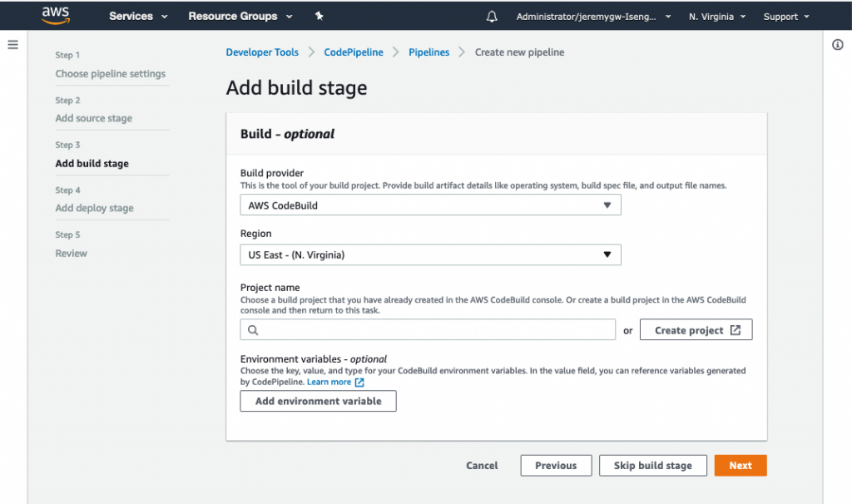The height and width of the screenshot is (504, 852).
Task: Click the external link icon beside Learn more
Action: [x=359, y=383]
